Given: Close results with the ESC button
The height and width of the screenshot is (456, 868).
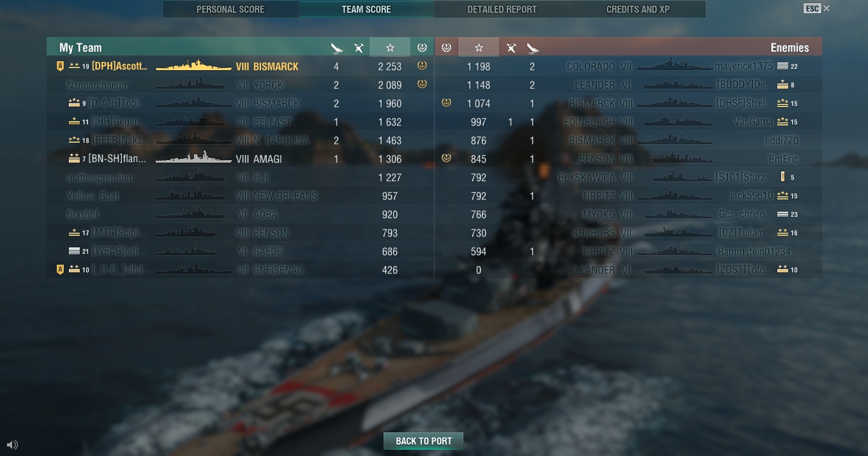Looking at the screenshot, I should tap(812, 8).
